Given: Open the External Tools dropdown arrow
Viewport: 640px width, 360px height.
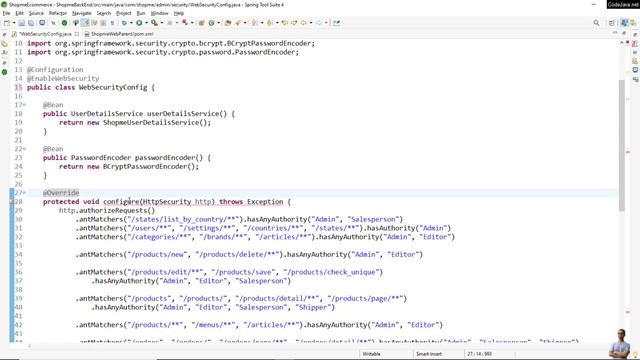Looking at the screenshot, I should tap(162, 23).
